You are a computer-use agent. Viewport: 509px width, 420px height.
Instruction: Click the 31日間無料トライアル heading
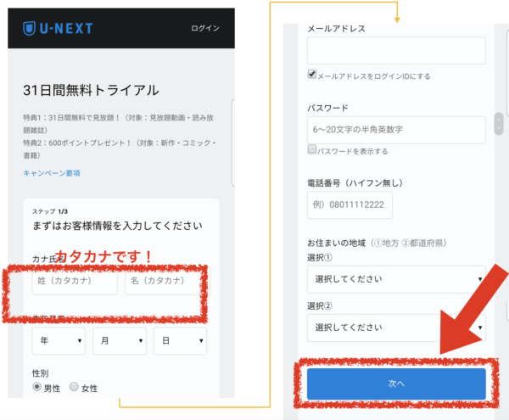(92, 90)
